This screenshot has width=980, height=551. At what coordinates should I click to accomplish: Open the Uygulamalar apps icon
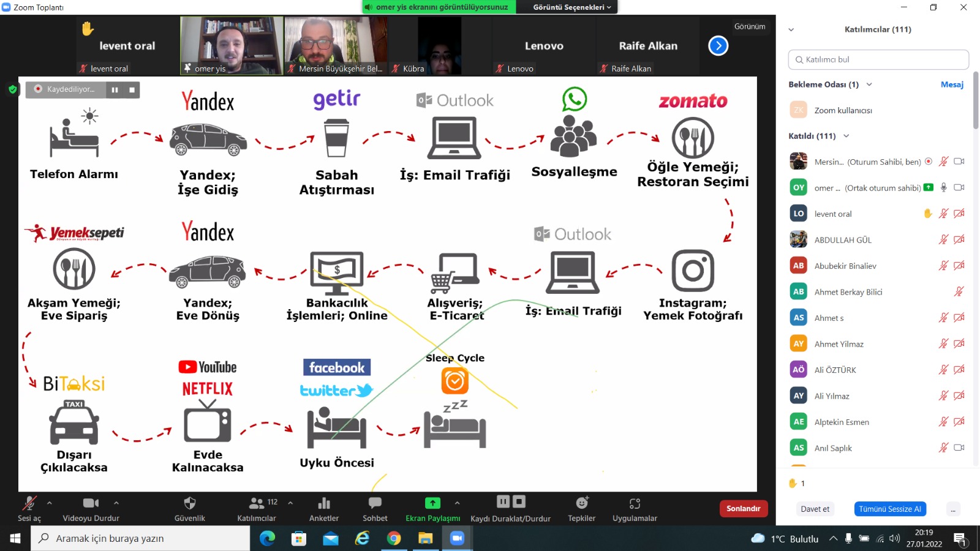635,503
